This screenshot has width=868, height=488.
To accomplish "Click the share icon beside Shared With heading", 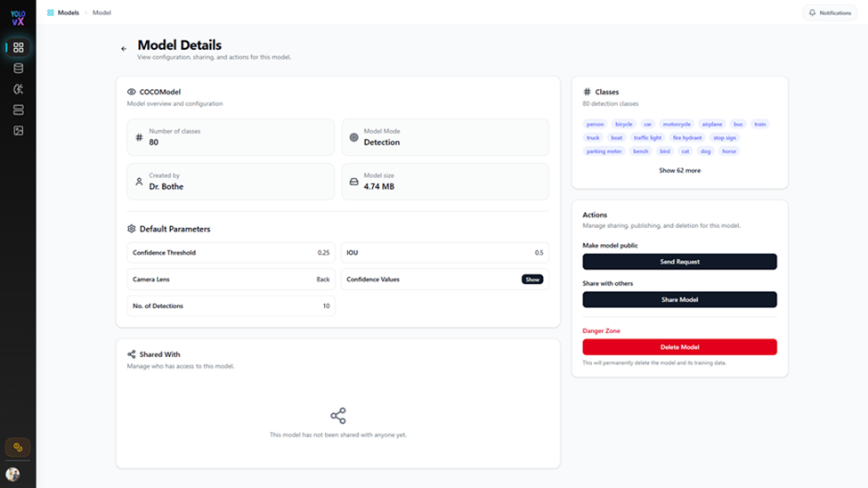I will [131, 354].
